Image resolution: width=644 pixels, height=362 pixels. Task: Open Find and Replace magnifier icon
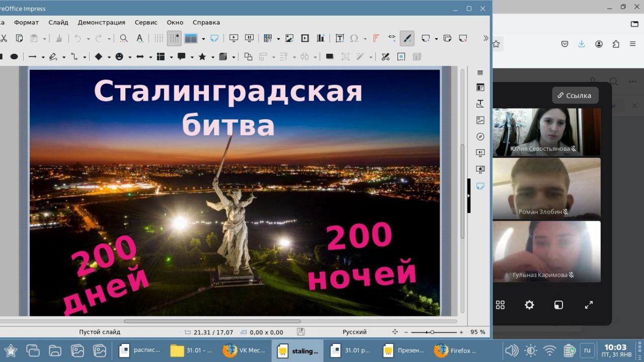tap(124, 38)
